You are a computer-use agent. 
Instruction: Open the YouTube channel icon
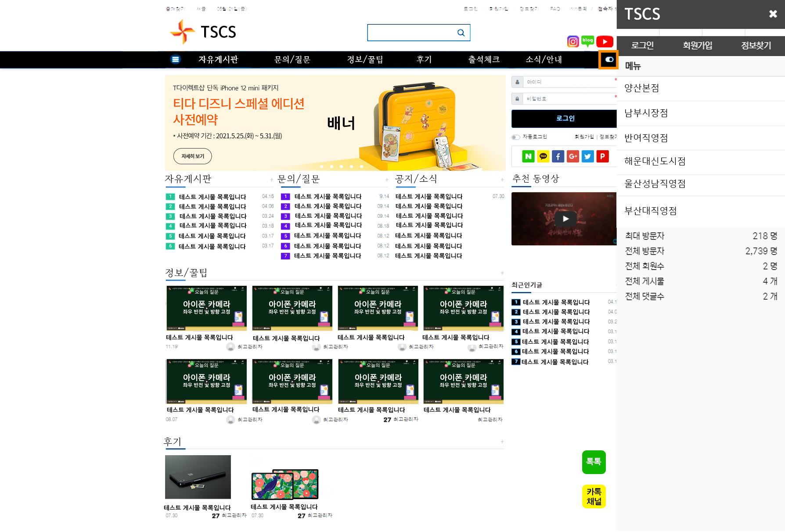pyautogui.click(x=605, y=42)
